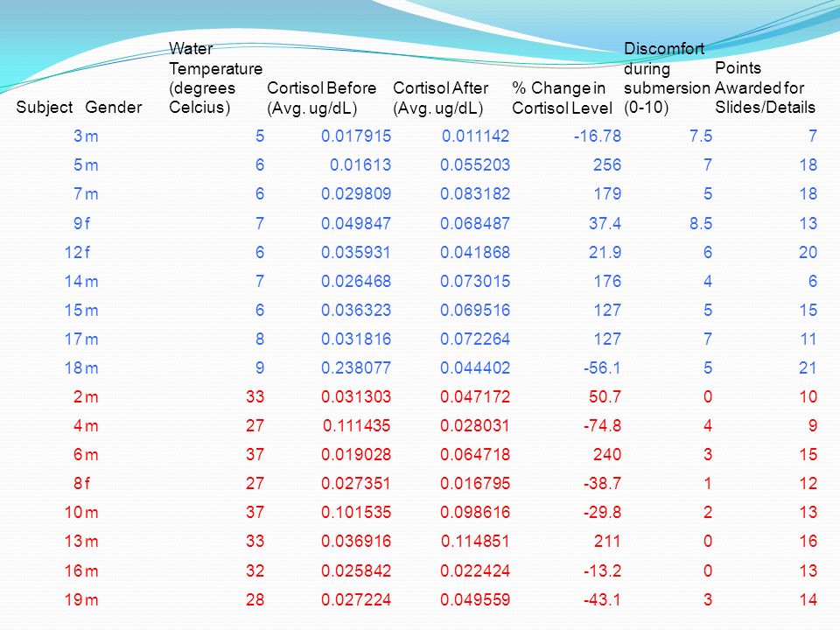Click cortisol before value 0.026468
This screenshot has width=840, height=630.
coord(356,281)
